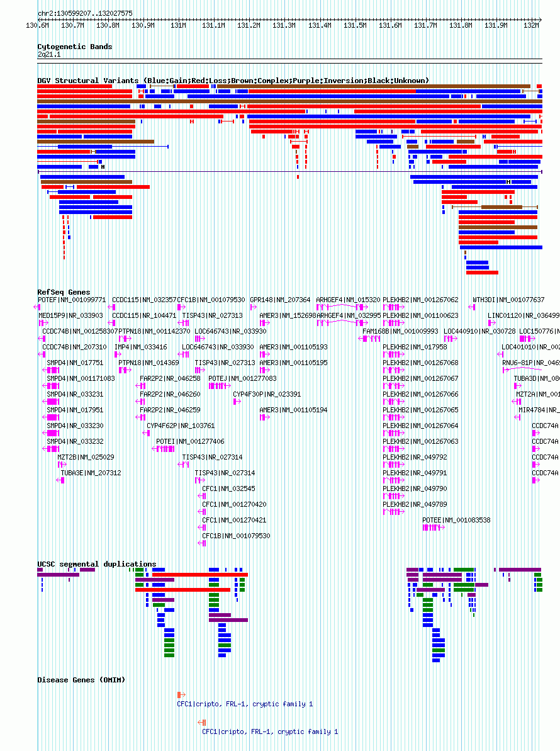
Task: Click the 131M ruler tick label
Action: (179, 25)
